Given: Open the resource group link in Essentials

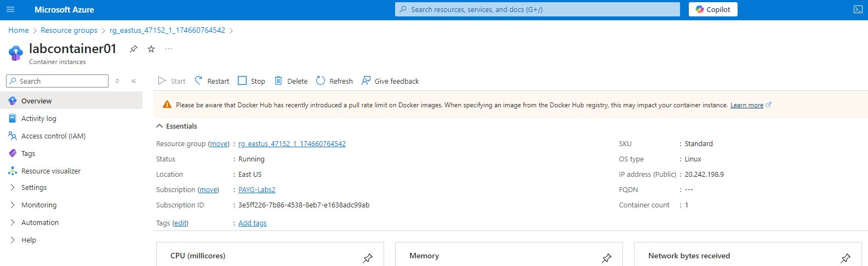Looking at the screenshot, I should [292, 143].
